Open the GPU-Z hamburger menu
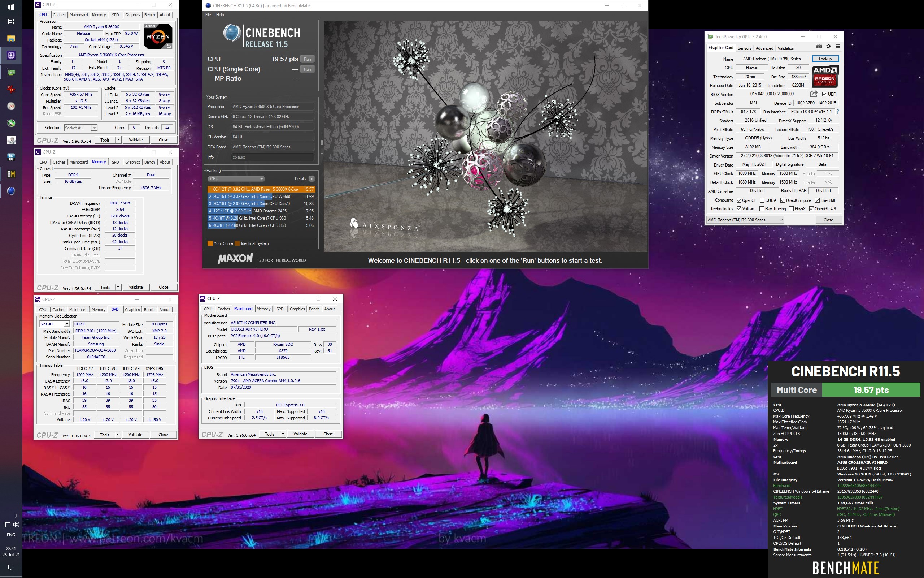 (838, 46)
